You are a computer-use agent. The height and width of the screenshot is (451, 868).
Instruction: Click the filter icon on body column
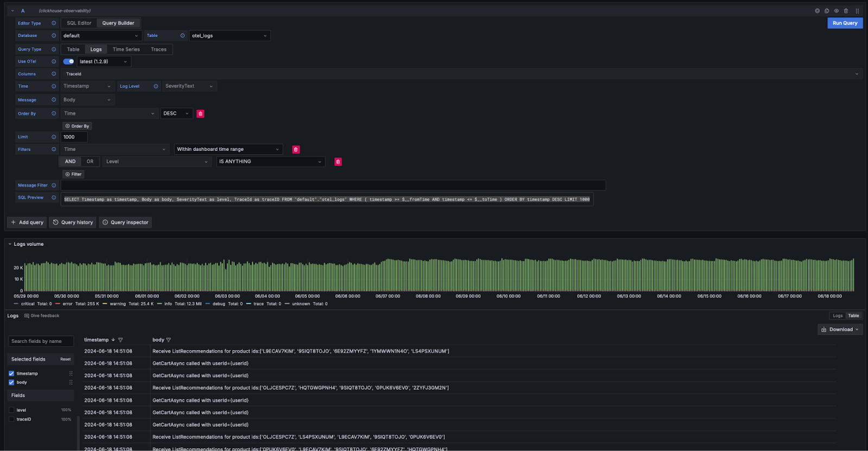pos(169,340)
